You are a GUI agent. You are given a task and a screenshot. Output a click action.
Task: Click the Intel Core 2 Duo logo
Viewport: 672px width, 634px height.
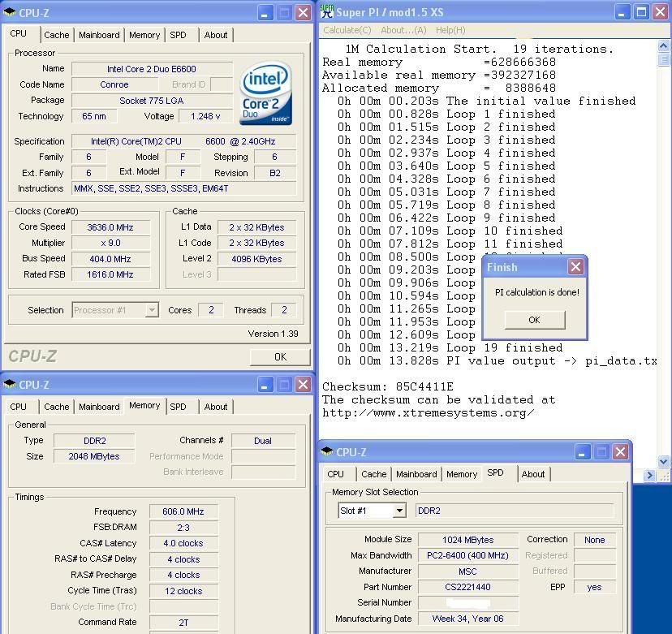click(265, 93)
